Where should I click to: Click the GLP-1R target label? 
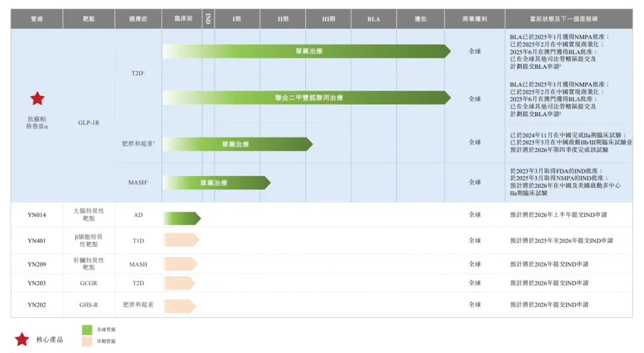point(89,123)
